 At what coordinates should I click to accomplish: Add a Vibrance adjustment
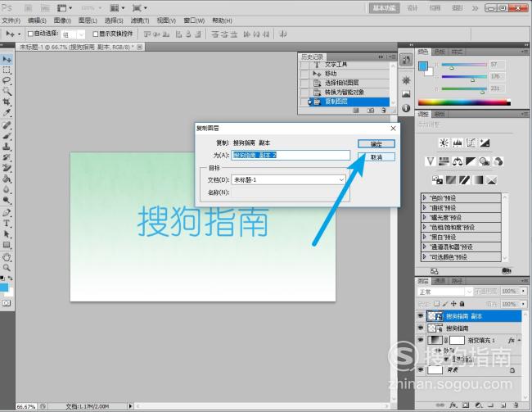click(431, 161)
